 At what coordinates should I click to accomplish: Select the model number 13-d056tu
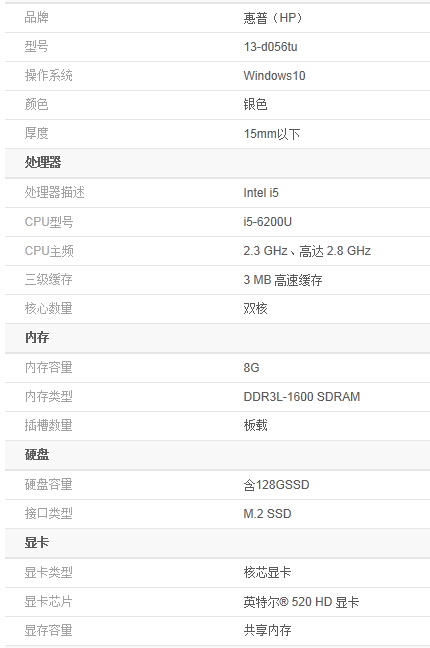270,47
